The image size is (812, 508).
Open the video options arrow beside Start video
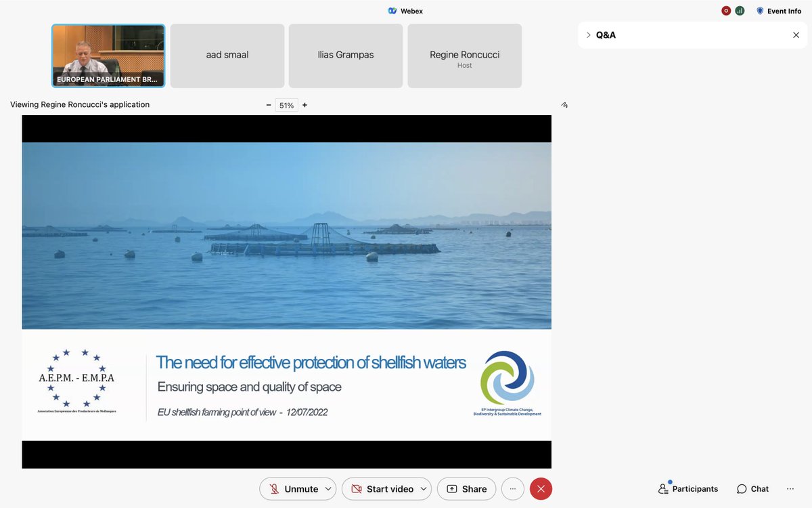point(424,489)
